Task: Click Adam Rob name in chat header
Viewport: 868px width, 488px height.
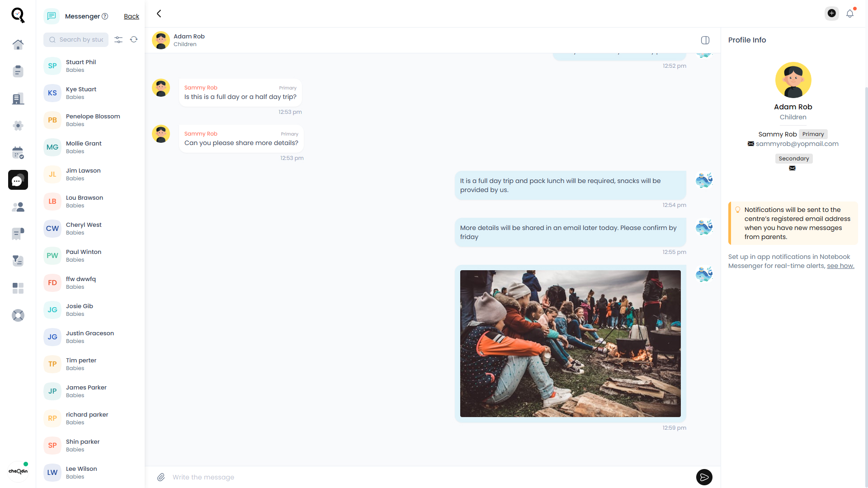Action: point(189,37)
